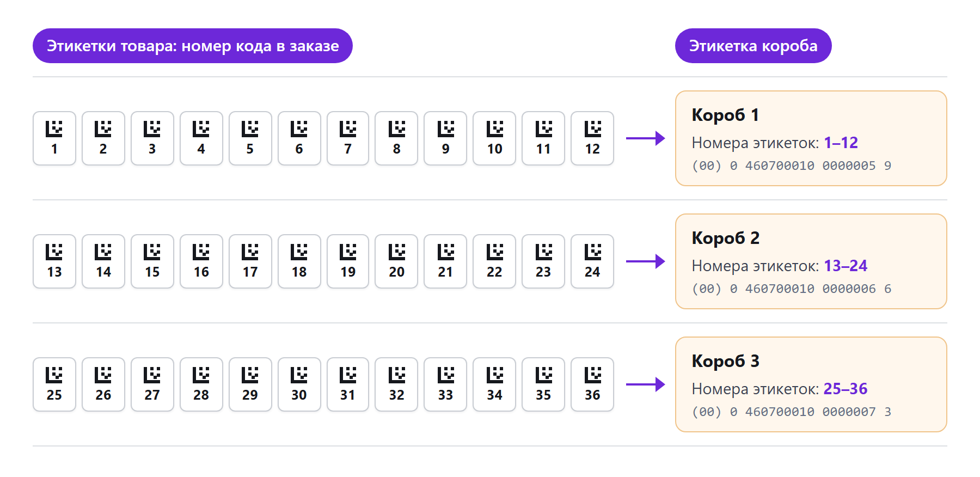Screen dimensions: 980x477
Task: Choose label number 24
Action: click(x=592, y=261)
